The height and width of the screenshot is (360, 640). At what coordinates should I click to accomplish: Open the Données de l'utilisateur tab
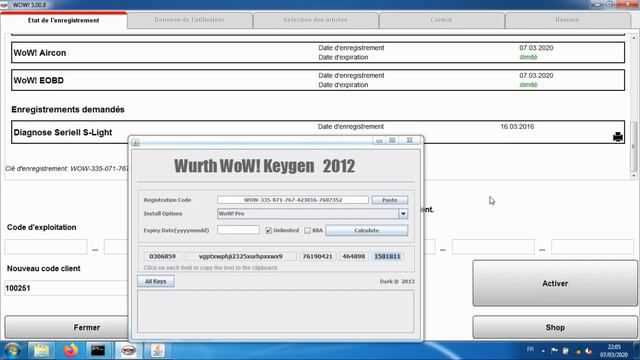pos(189,20)
